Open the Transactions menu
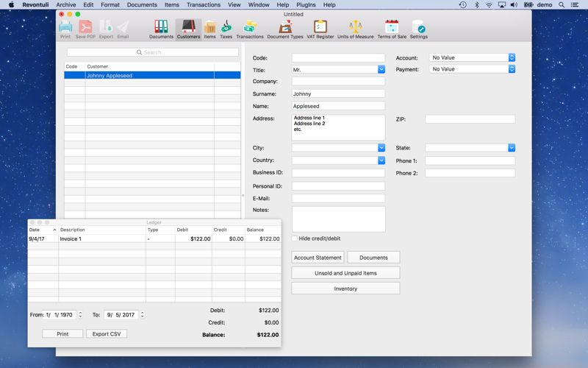This screenshot has height=368, width=588. tap(204, 4)
